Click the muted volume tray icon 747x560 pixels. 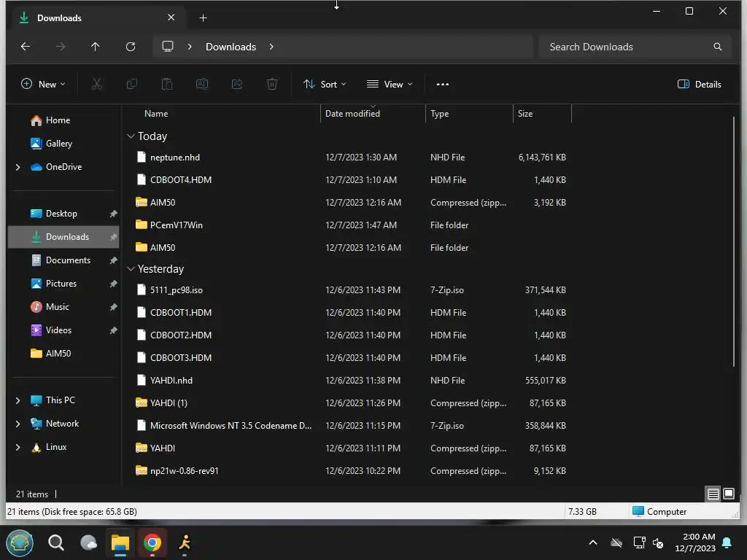pos(659,542)
